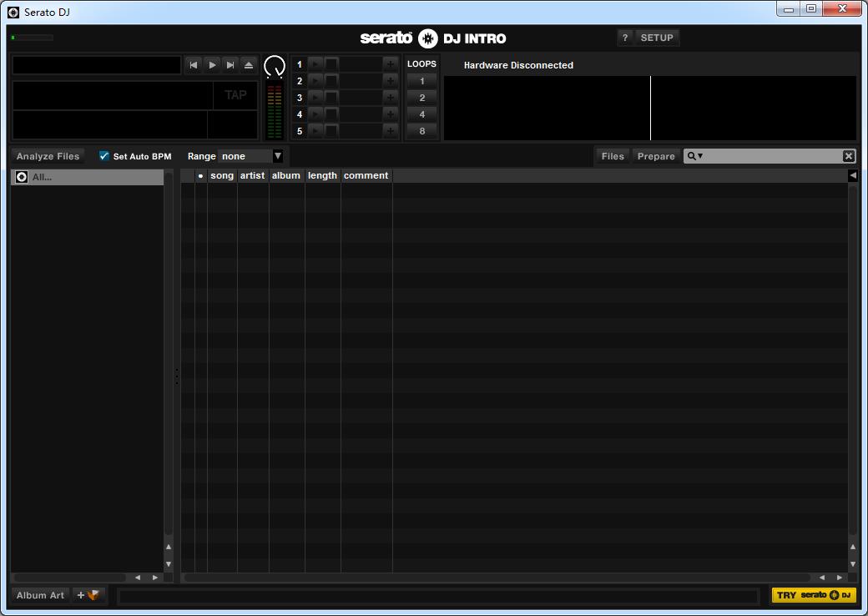Click the color box of cue point 3

click(331, 98)
